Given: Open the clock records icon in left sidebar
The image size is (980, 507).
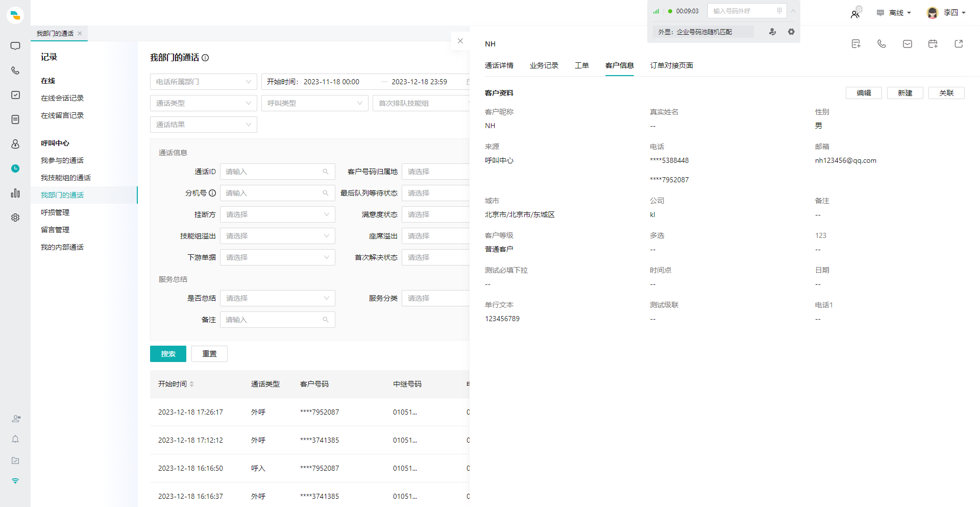Looking at the screenshot, I should click(15, 168).
